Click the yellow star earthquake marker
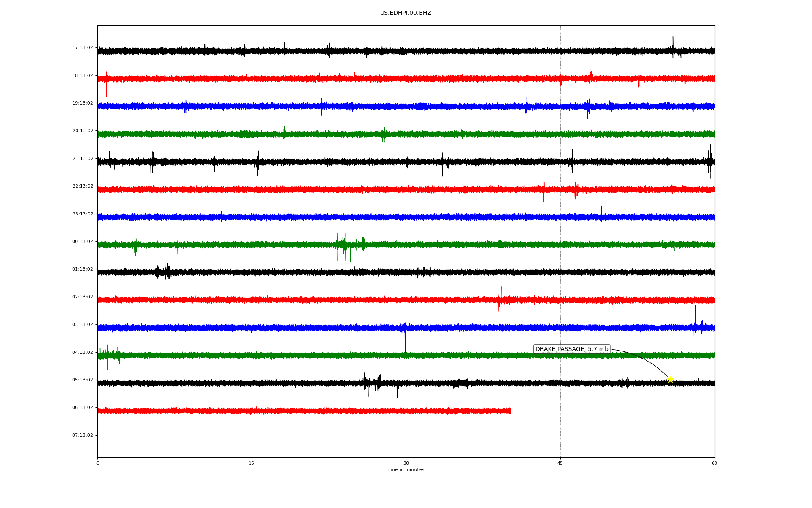Image resolution: width=812 pixels, height=508 pixels. pos(670,380)
